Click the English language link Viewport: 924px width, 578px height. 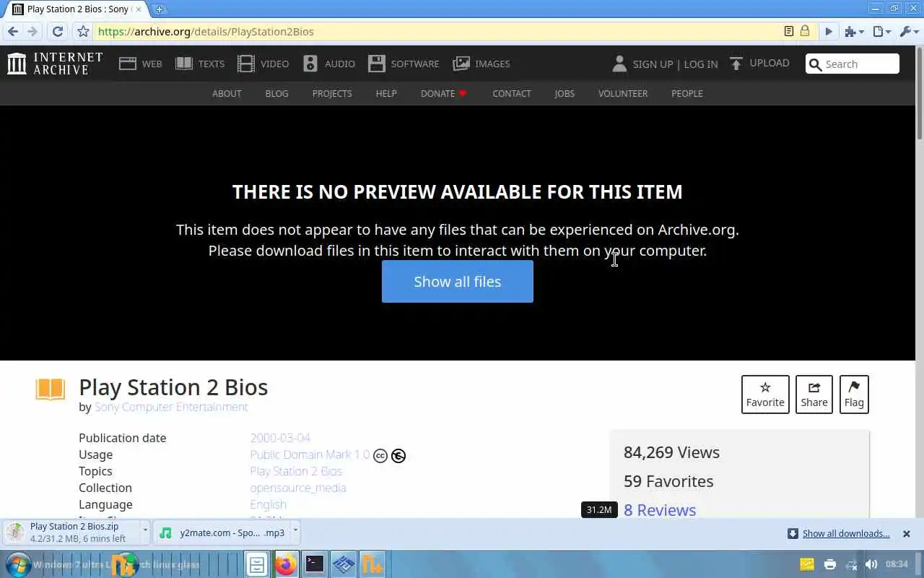268,504
